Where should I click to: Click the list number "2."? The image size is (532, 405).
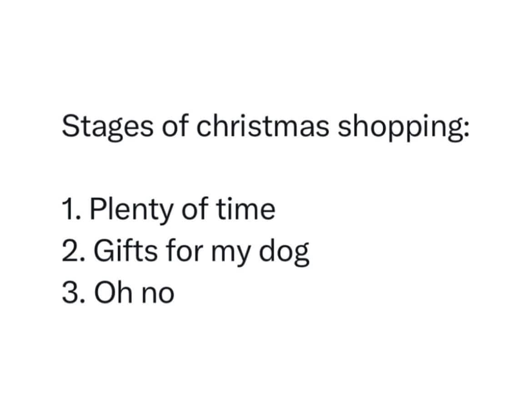click(74, 251)
